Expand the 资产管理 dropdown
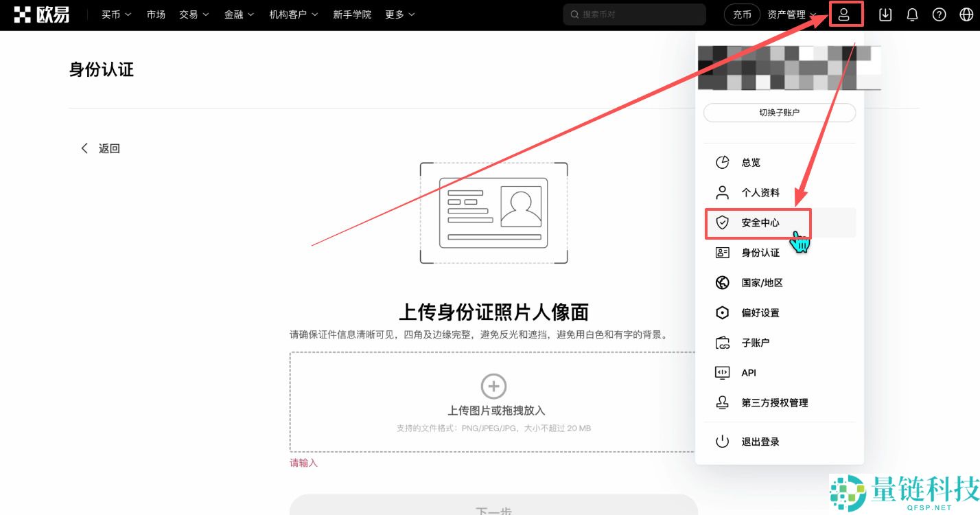 pyautogui.click(x=788, y=14)
